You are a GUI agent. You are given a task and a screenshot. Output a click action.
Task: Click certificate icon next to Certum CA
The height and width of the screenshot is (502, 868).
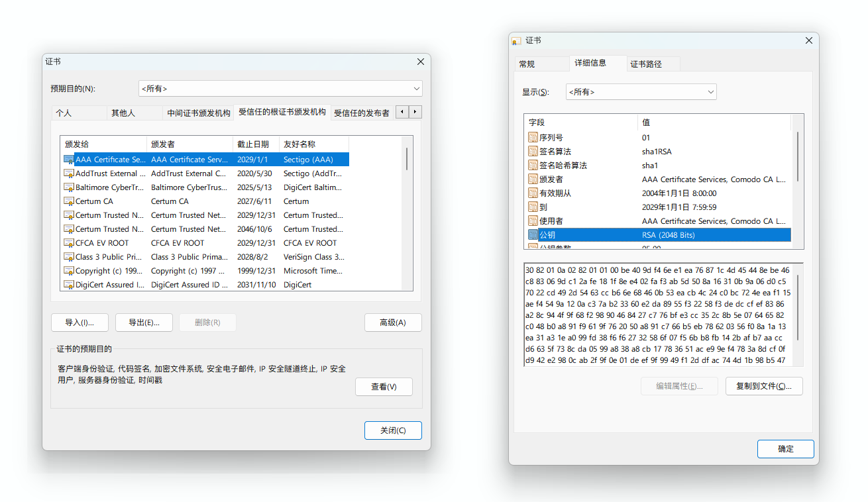(x=69, y=201)
